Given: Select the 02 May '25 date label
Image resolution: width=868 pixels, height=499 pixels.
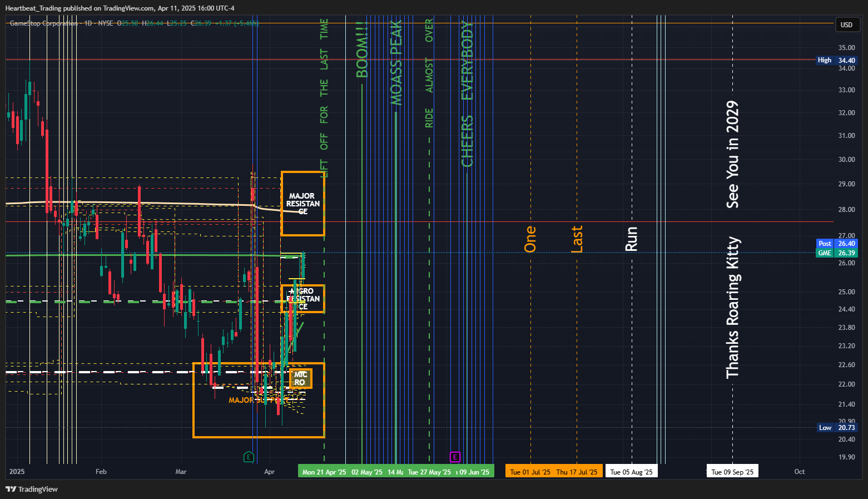Looking at the screenshot, I should pyautogui.click(x=367, y=472).
